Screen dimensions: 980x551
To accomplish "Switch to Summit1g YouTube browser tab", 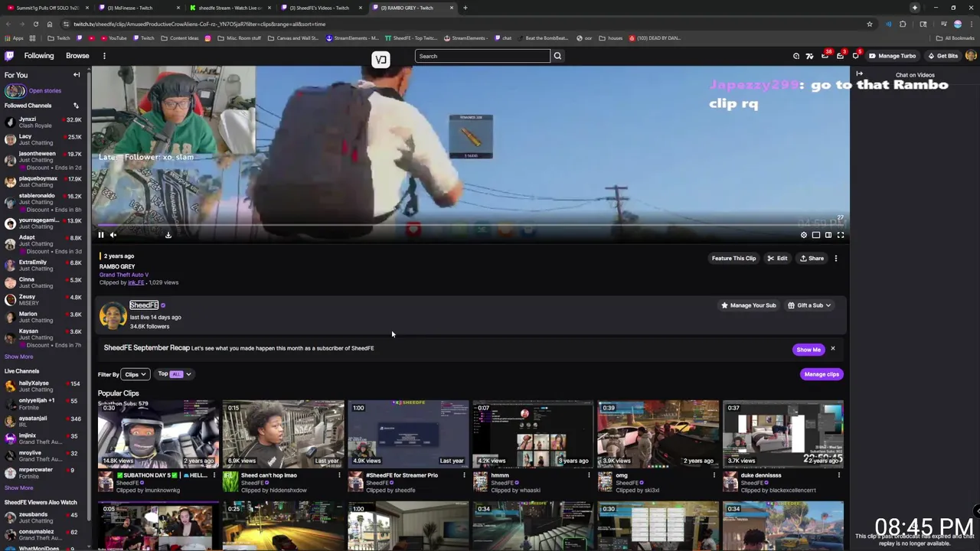I will click(x=47, y=8).
